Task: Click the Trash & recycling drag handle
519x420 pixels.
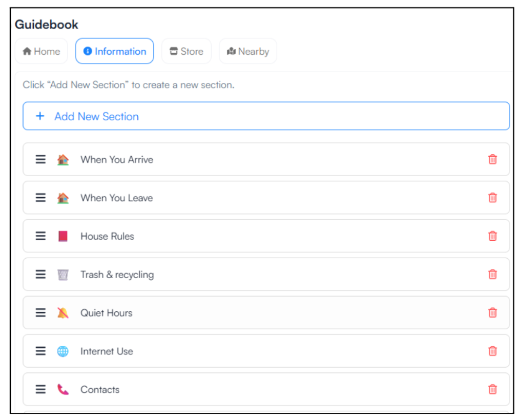Action: [40, 275]
